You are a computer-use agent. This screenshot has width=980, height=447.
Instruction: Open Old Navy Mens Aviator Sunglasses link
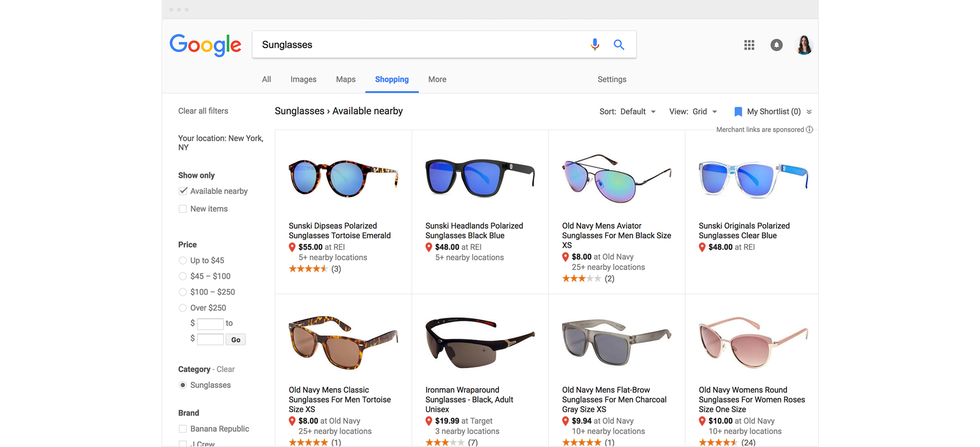tap(617, 235)
